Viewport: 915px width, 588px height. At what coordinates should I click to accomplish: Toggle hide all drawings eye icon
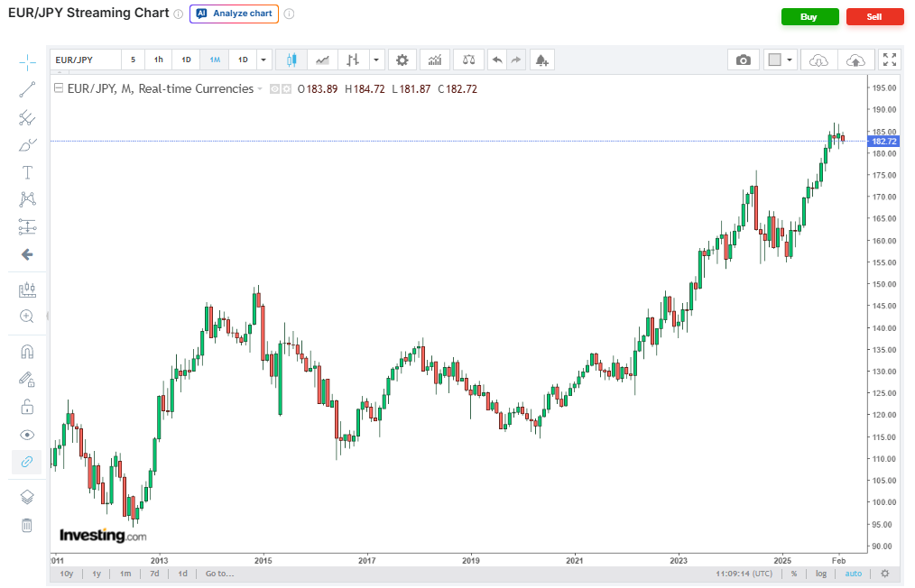(27, 435)
